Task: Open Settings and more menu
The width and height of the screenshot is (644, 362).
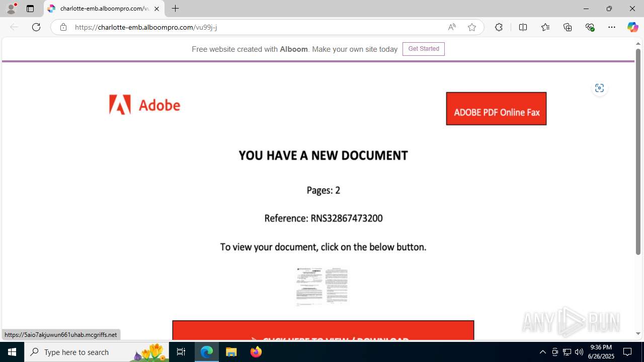Action: tap(612, 27)
